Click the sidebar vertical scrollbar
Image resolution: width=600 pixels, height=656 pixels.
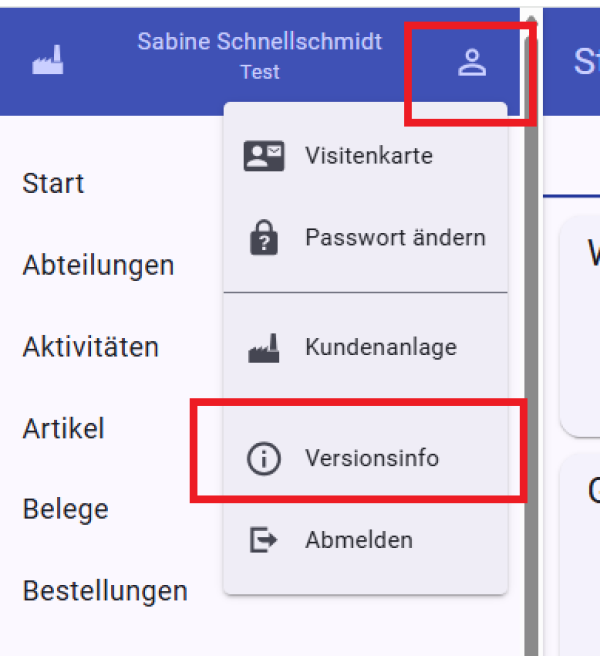tap(531, 350)
